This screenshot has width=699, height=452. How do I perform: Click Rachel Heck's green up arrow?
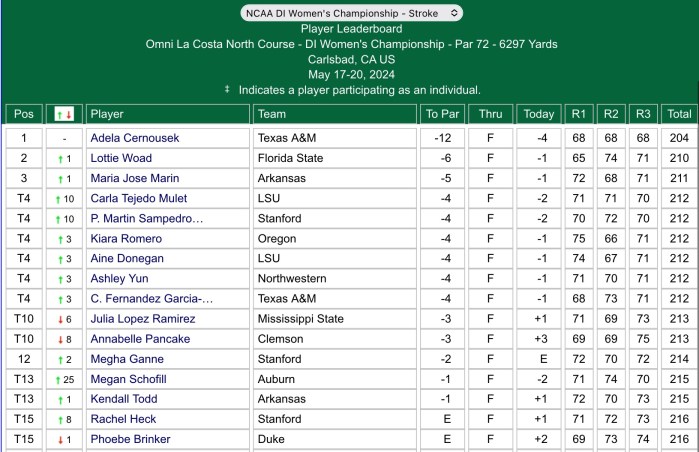(60, 419)
